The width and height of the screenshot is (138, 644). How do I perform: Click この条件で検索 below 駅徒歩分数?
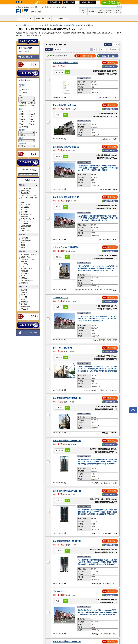point(28,162)
